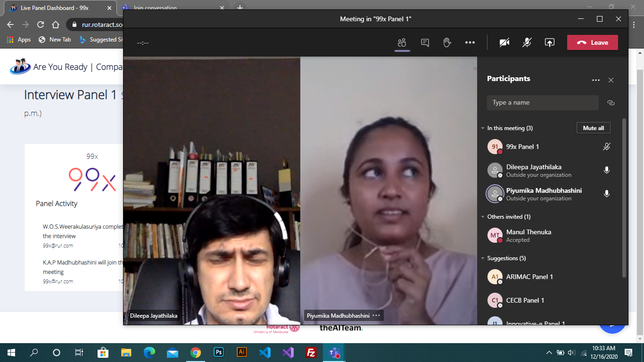Open the show participants icon

402,42
